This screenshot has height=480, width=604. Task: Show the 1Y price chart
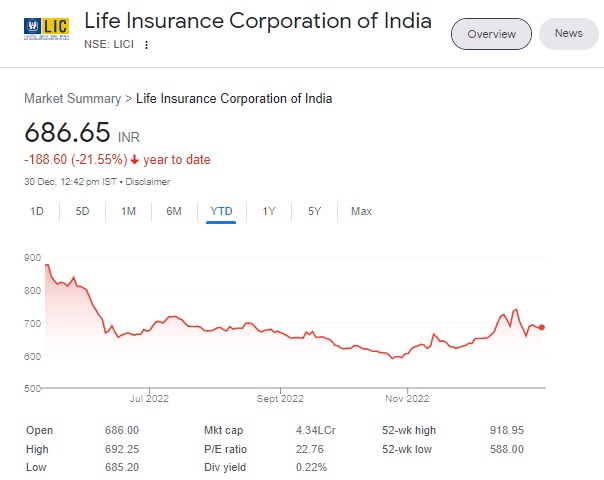tap(269, 211)
